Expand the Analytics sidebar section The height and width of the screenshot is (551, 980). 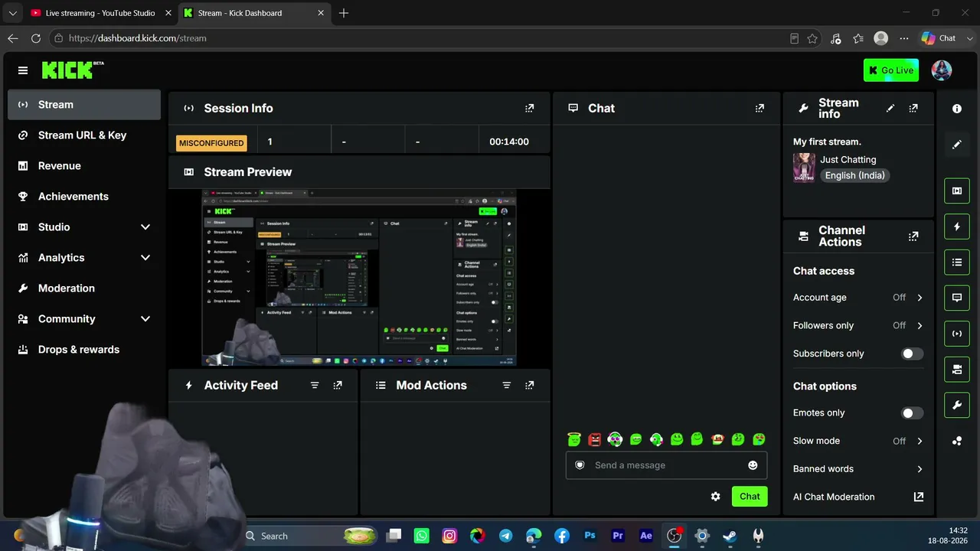(x=84, y=258)
